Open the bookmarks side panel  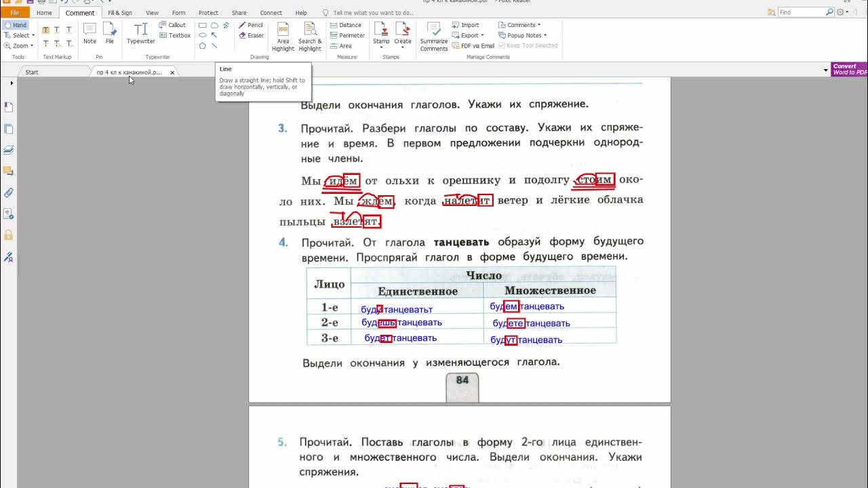click(9, 107)
